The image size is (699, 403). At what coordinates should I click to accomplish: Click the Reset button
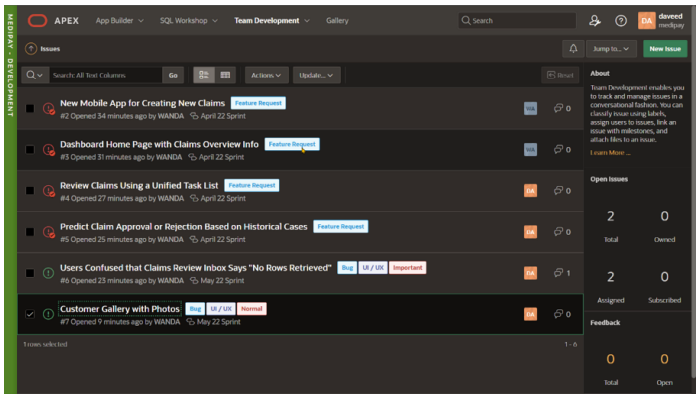tap(560, 75)
